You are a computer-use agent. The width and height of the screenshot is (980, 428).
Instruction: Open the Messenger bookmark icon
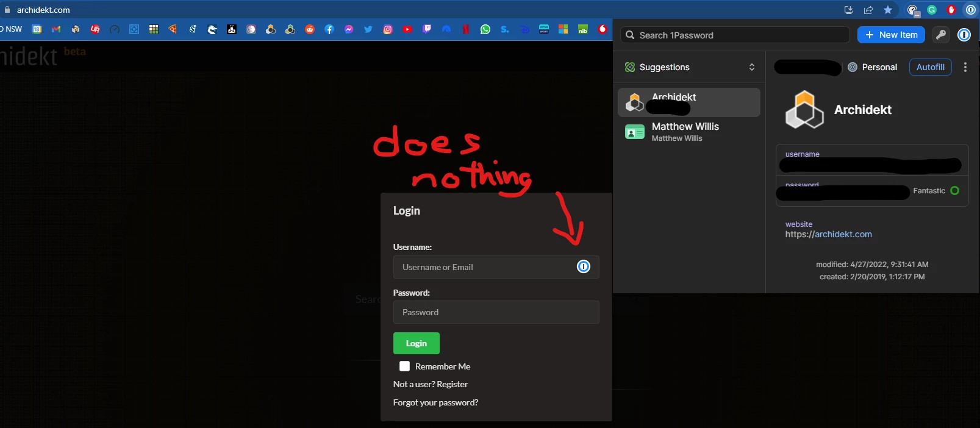349,29
